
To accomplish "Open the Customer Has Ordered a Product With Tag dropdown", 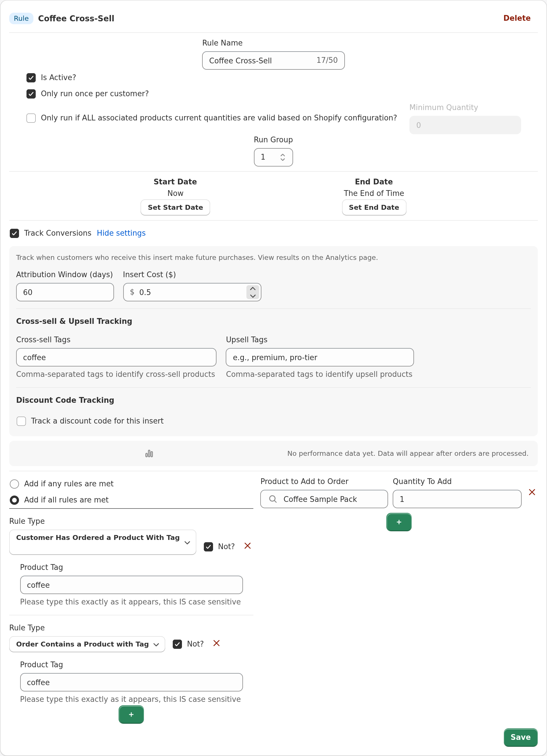I will [102, 542].
